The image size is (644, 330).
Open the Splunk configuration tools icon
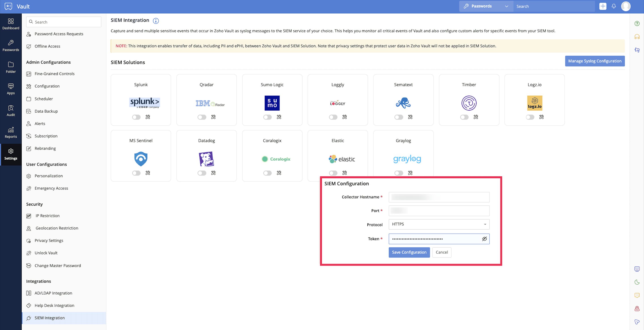tap(148, 117)
